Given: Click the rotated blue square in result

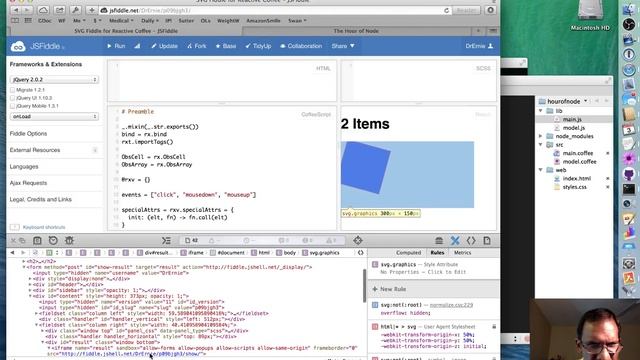Looking at the screenshot, I should pos(365,168).
